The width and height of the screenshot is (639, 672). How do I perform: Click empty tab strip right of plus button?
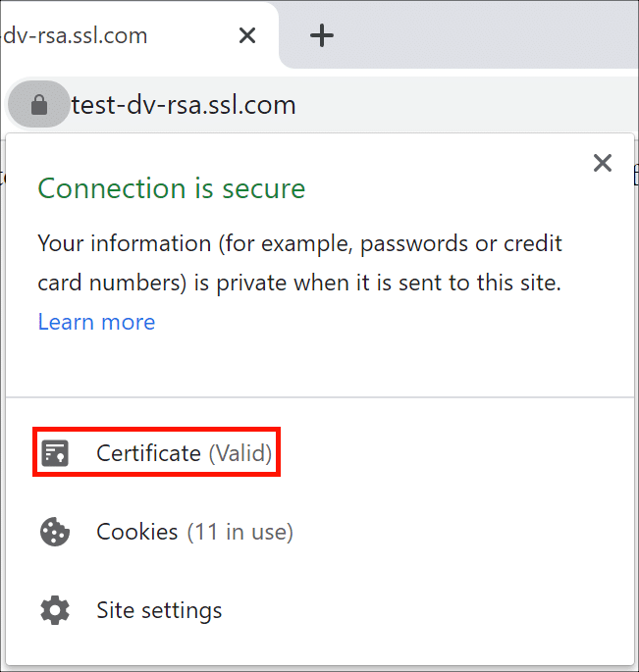(491, 36)
